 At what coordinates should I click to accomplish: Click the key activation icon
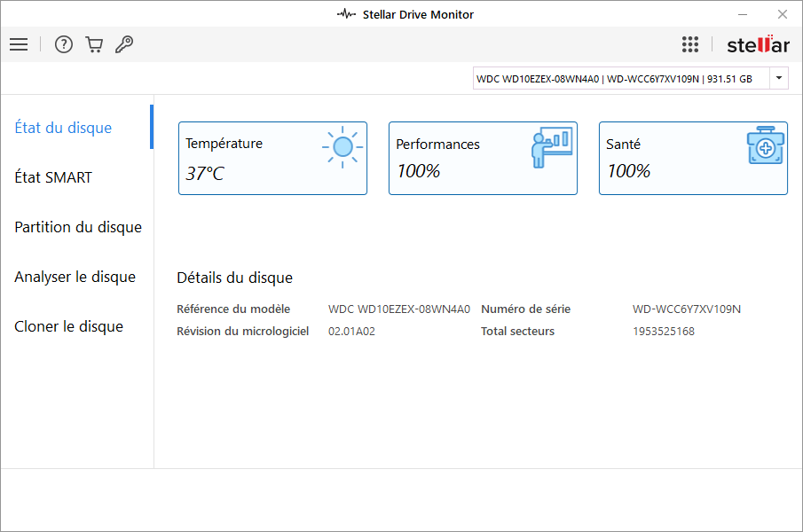(124, 44)
